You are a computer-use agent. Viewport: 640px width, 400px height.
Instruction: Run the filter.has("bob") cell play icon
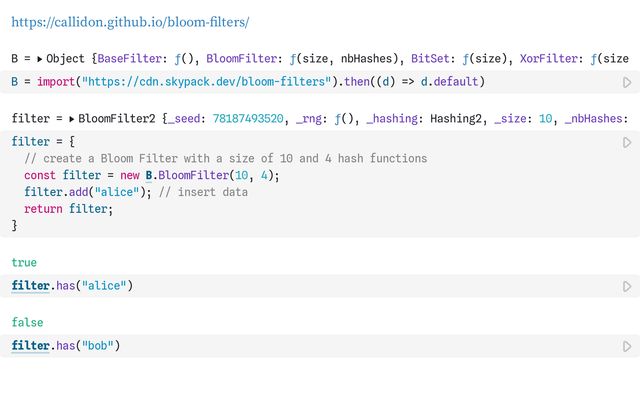pyautogui.click(x=627, y=347)
